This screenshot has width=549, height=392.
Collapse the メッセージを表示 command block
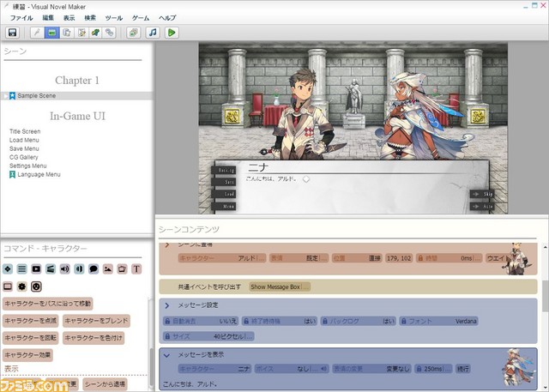tap(167, 355)
